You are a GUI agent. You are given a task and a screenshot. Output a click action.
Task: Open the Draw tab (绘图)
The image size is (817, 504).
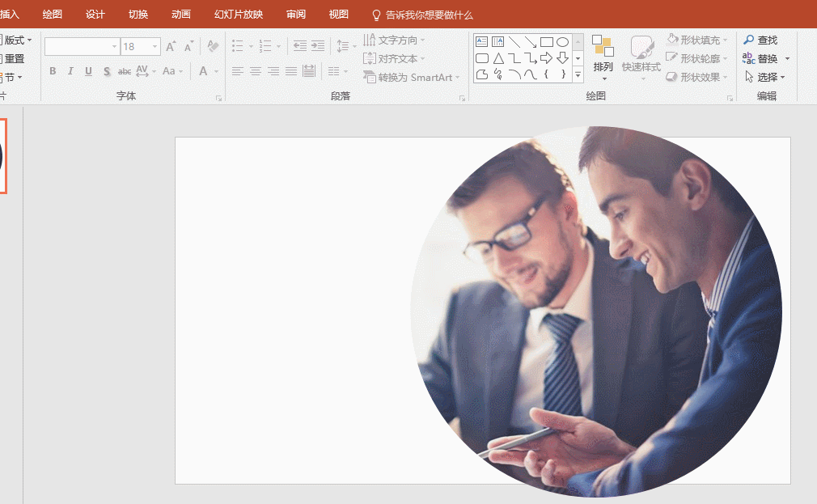(x=52, y=15)
